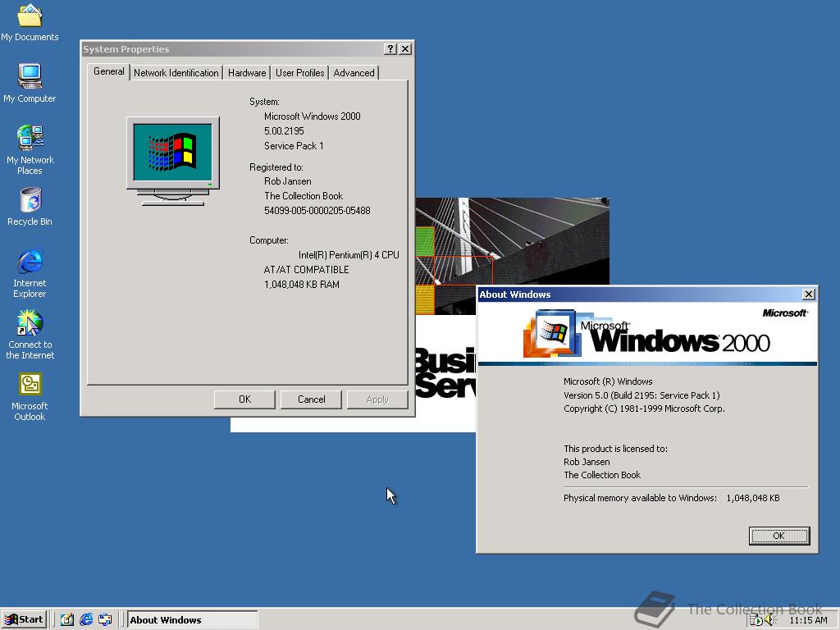
Task: Open the My Documents desktop icon
Action: pyautogui.click(x=30, y=21)
